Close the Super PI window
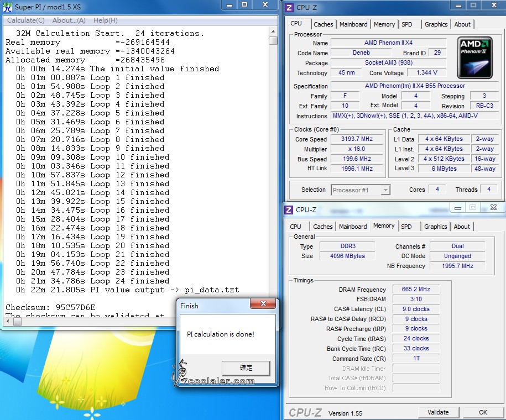Viewport: 506px width, 420px height. click(265, 4)
